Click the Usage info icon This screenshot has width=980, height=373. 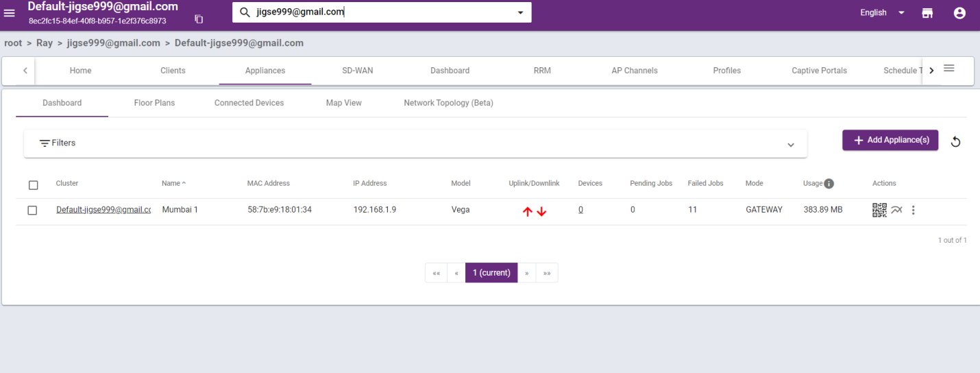click(x=829, y=183)
